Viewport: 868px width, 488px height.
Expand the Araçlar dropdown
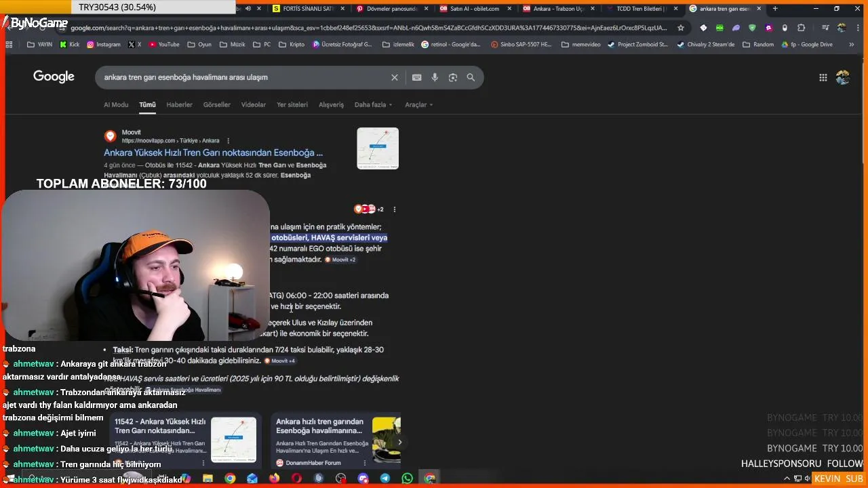coord(418,105)
